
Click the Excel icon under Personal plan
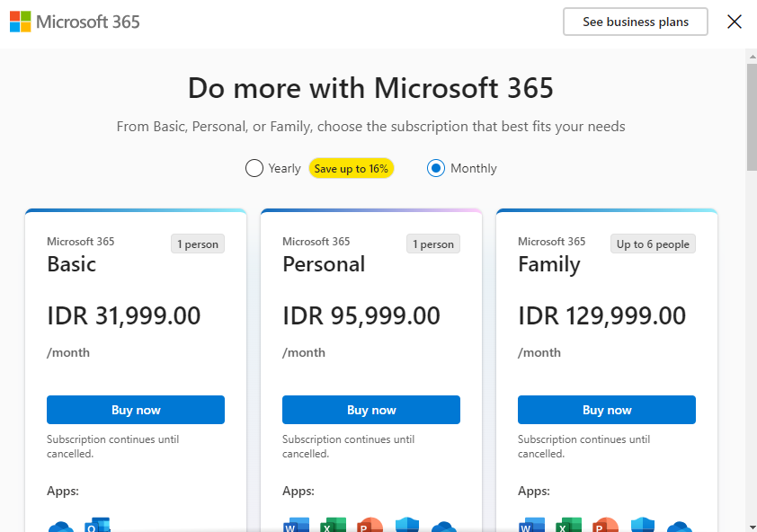pos(333,527)
